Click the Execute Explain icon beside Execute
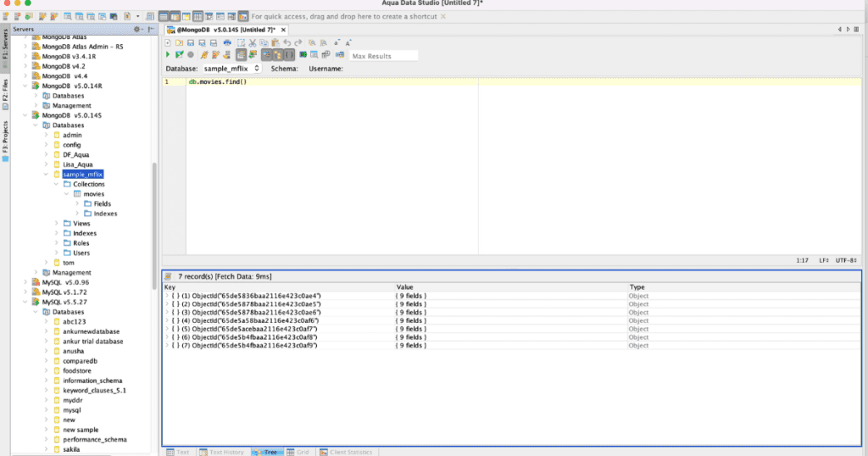The height and width of the screenshot is (456, 868). (x=180, y=55)
